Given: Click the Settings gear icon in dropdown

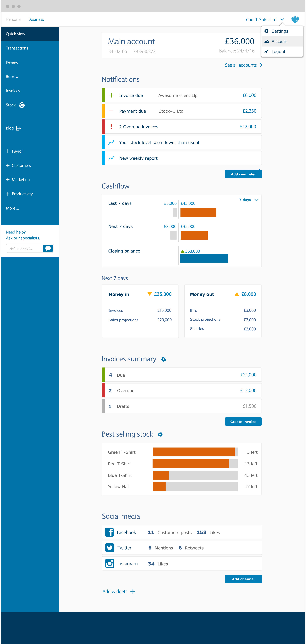Looking at the screenshot, I should point(266,31).
